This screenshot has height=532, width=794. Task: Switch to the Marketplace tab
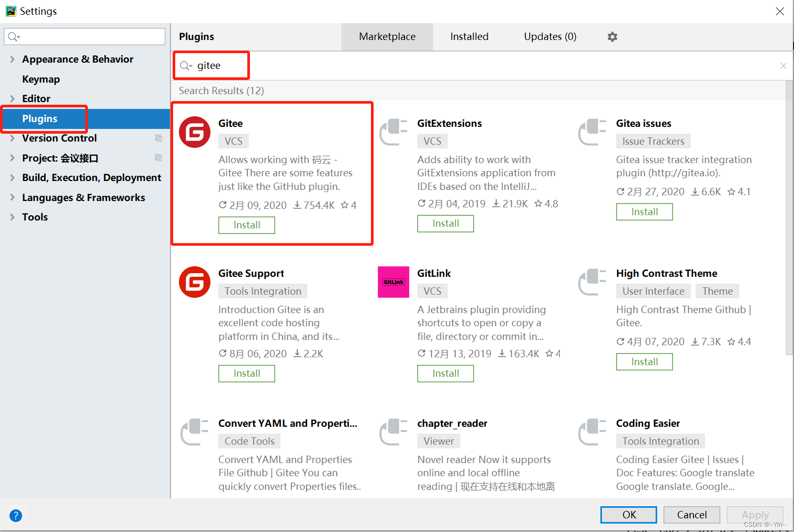387,37
